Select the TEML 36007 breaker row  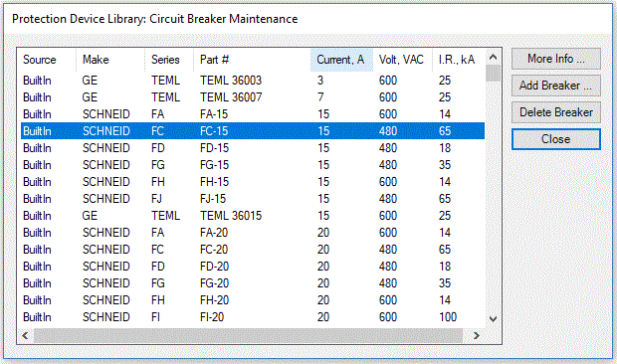click(x=253, y=97)
